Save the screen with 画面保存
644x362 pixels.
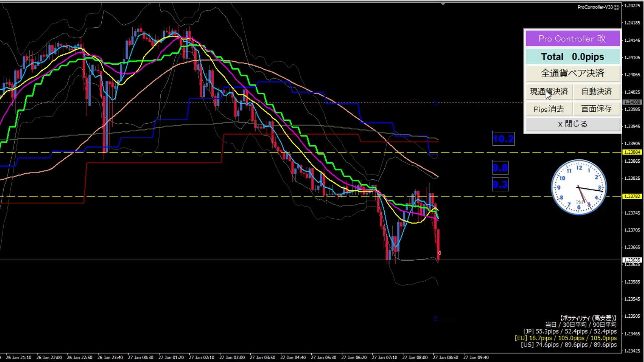pos(597,109)
